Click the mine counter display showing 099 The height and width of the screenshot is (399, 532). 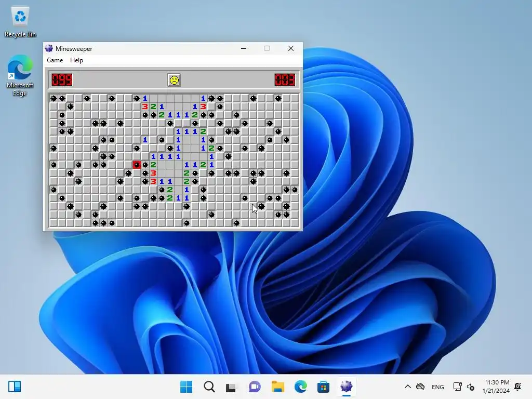point(62,80)
